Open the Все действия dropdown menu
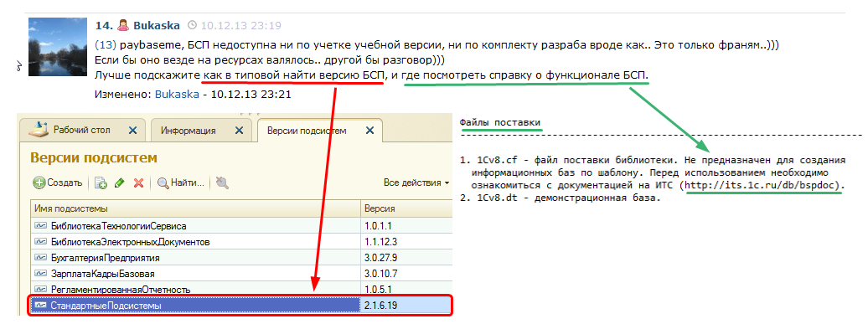 416,183
